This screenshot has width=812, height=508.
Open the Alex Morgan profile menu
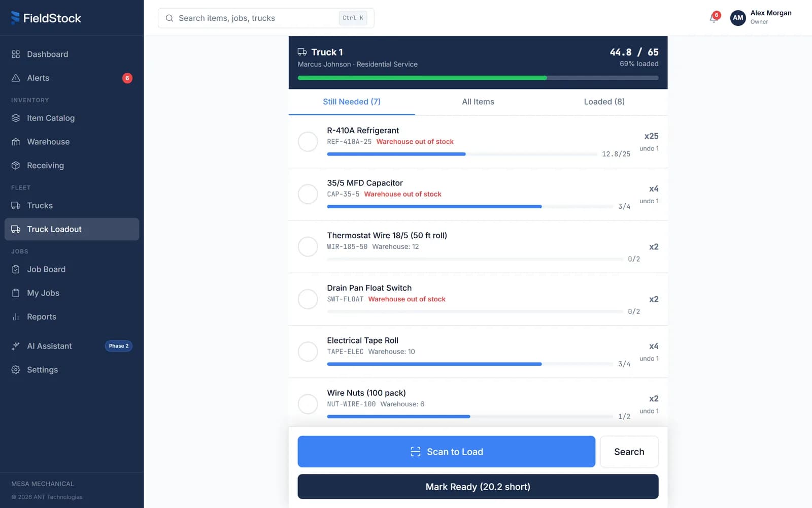(x=761, y=17)
